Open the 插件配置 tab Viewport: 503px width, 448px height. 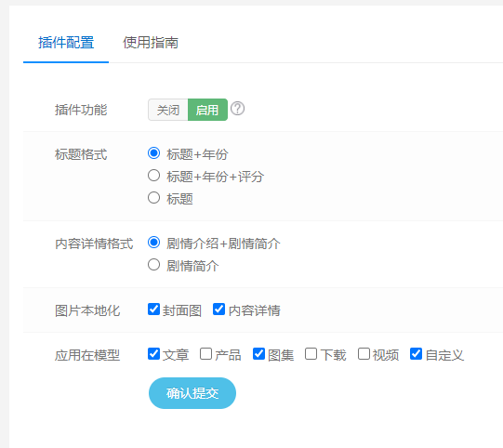pos(66,43)
